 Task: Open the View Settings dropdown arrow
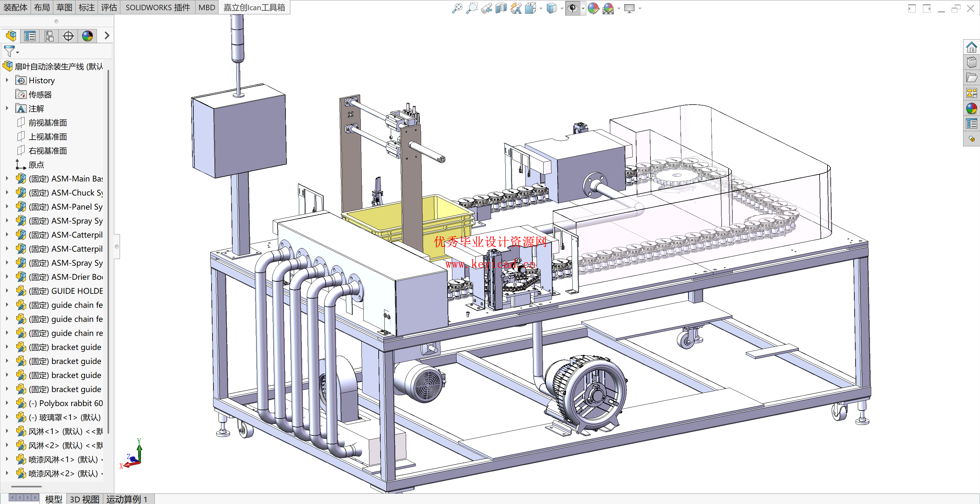point(640,8)
